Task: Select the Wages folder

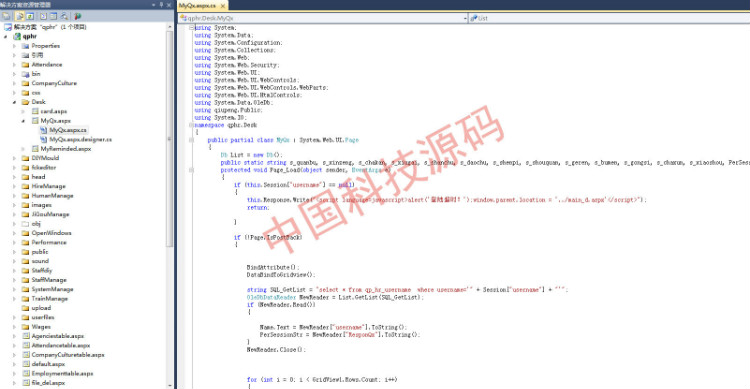Action: point(41,327)
